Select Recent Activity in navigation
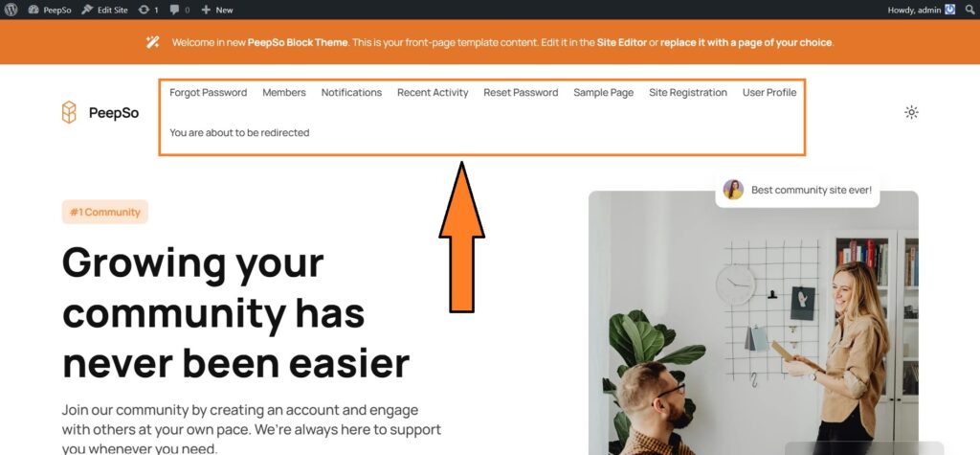Image resolution: width=980 pixels, height=455 pixels. [433, 92]
